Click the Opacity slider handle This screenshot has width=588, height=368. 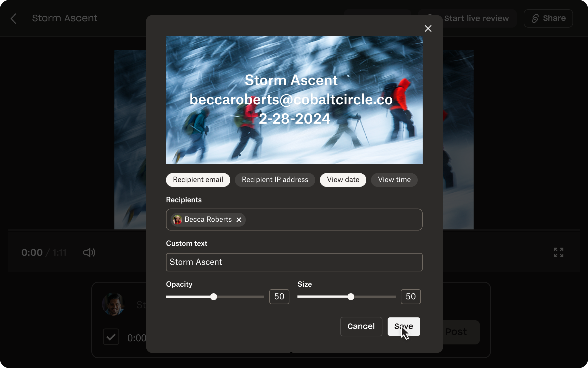point(213,297)
